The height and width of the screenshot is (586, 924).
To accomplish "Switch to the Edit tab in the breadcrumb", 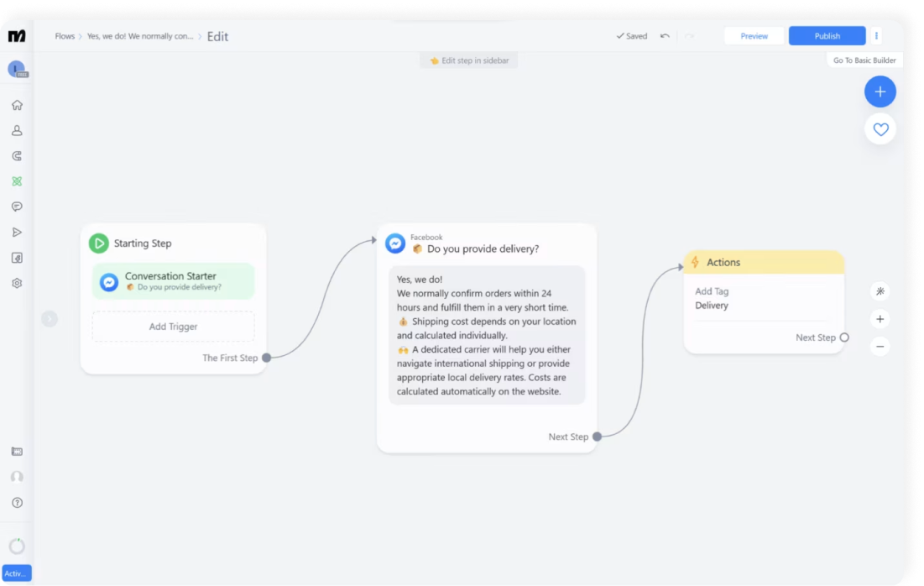I will (x=217, y=36).
